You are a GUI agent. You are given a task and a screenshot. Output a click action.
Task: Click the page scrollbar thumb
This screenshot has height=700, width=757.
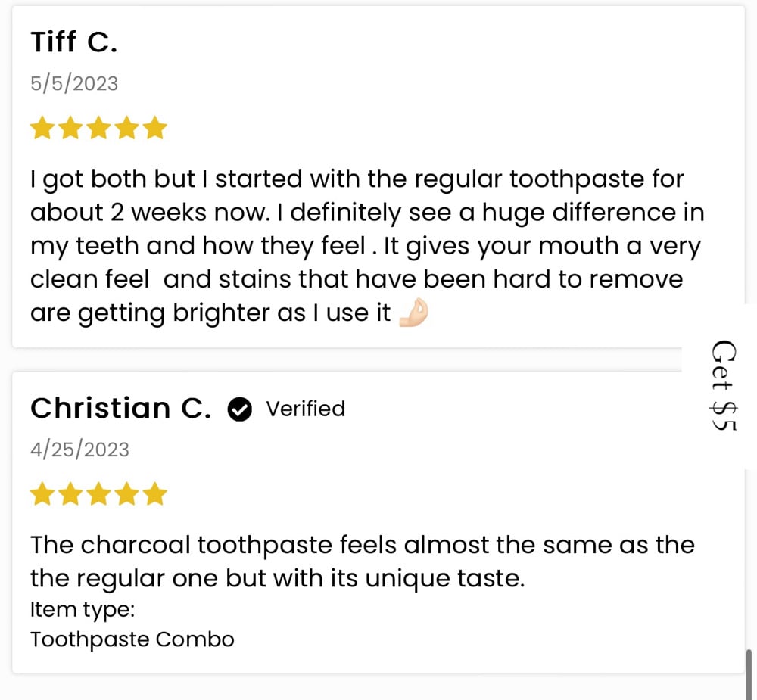749,674
